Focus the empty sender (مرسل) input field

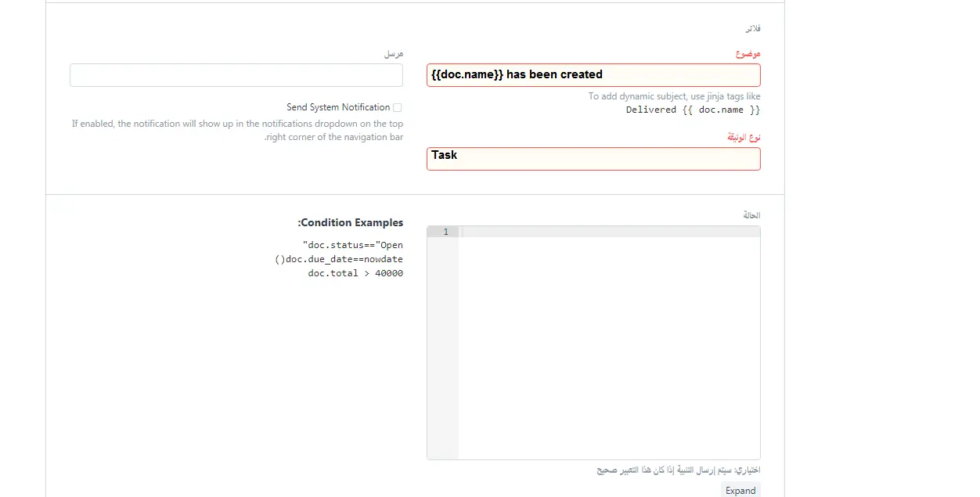[236, 75]
